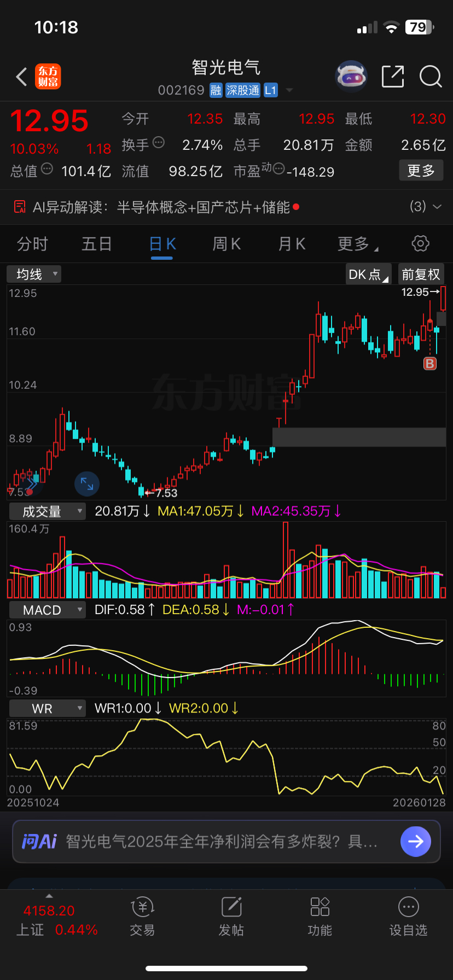This screenshot has width=453, height=980.
Task: Switch to 五日 tab
Action: tap(97, 244)
